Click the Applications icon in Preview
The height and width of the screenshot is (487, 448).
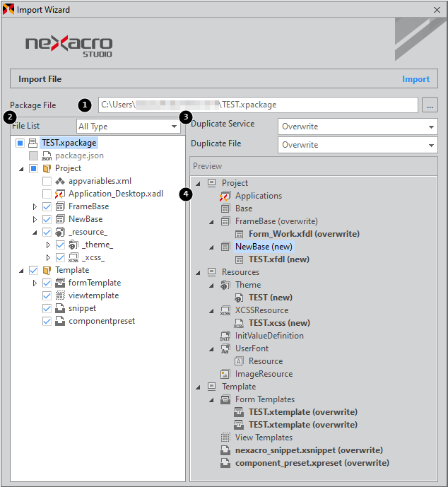tap(225, 196)
